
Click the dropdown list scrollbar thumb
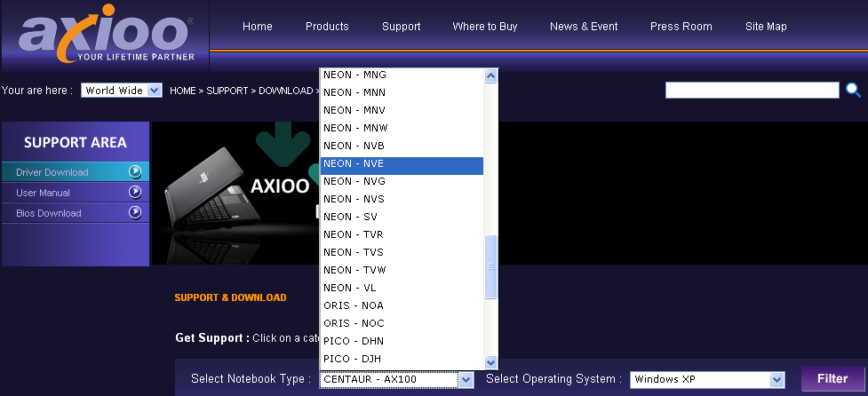490,266
